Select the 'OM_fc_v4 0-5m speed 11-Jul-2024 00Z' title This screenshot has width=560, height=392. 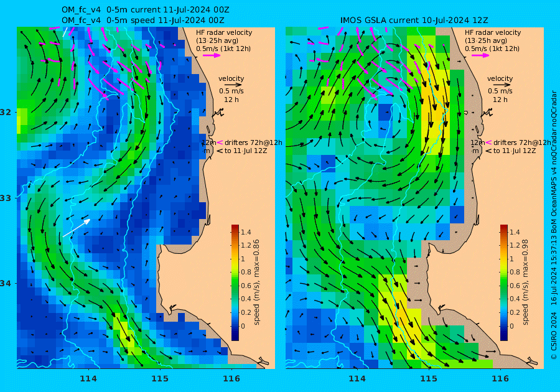point(143,21)
